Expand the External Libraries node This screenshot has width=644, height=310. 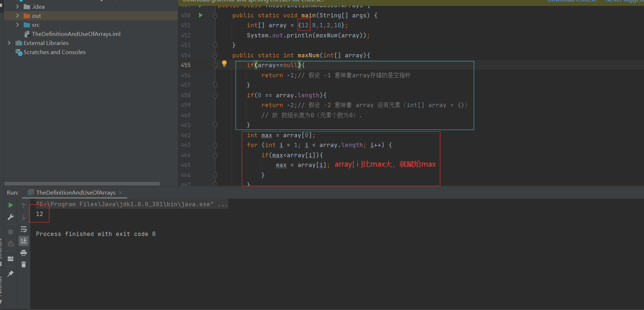[x=9, y=43]
